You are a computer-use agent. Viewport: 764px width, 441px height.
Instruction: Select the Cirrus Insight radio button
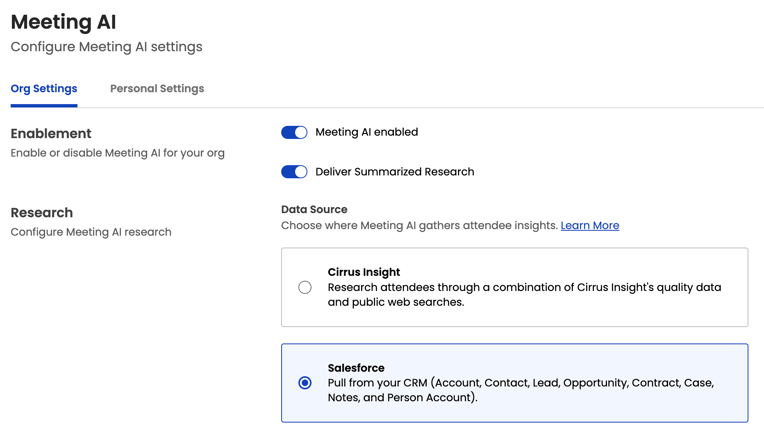[x=305, y=288]
